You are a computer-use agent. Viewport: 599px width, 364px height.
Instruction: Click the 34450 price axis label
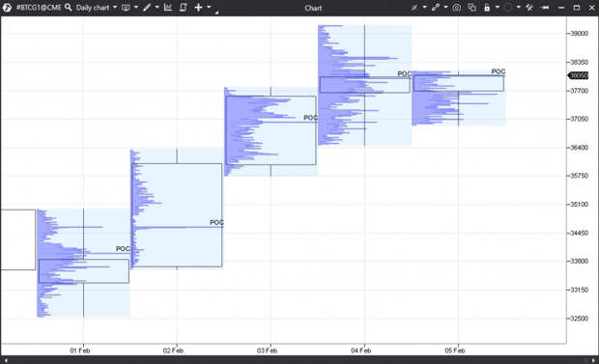(x=579, y=233)
